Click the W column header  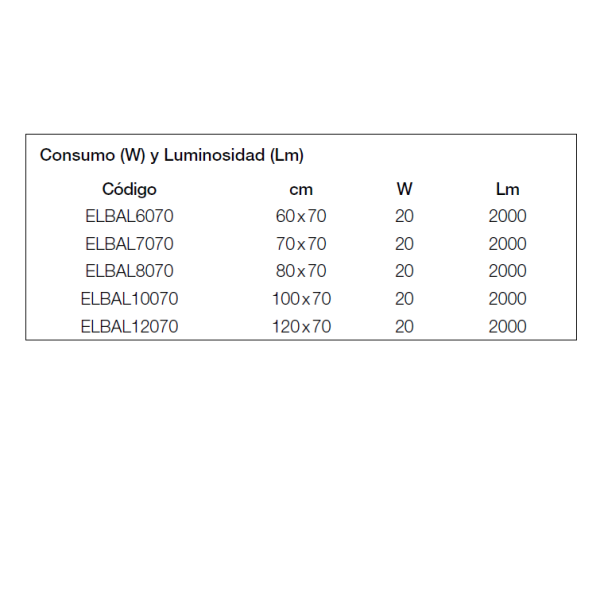coord(404,189)
